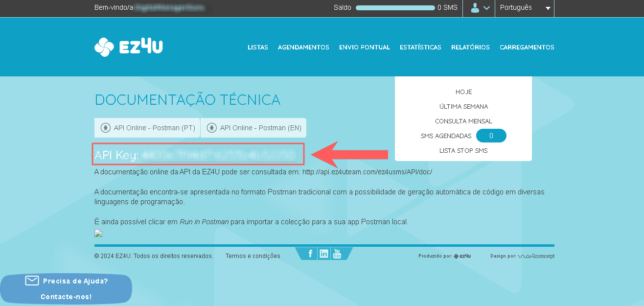Click the Saldo SMS balance bar
Screen dimensions: 644x306
[x=395, y=8]
